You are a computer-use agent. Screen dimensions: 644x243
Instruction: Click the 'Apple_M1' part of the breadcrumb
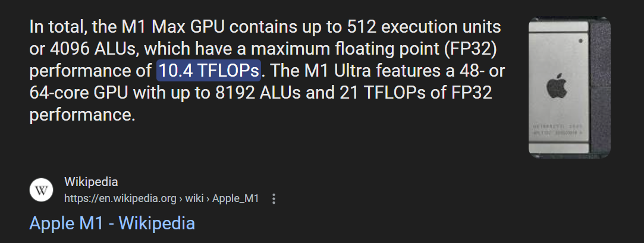tap(235, 198)
